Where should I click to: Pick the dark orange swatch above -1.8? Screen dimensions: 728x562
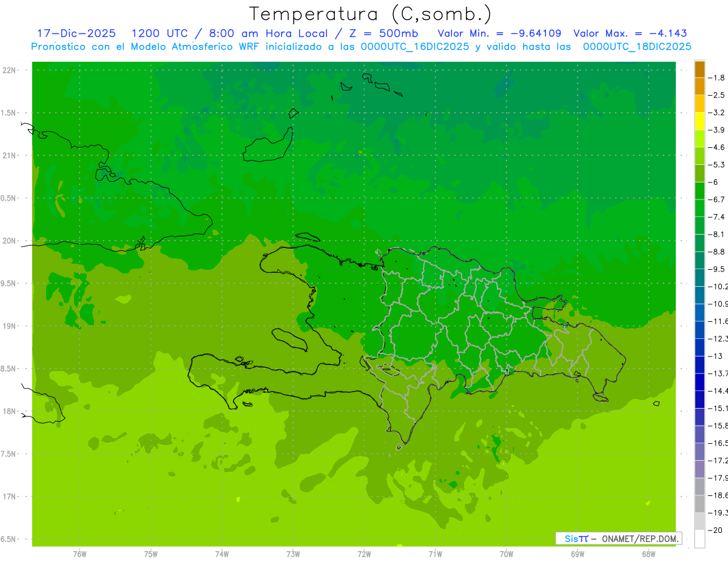click(699, 69)
